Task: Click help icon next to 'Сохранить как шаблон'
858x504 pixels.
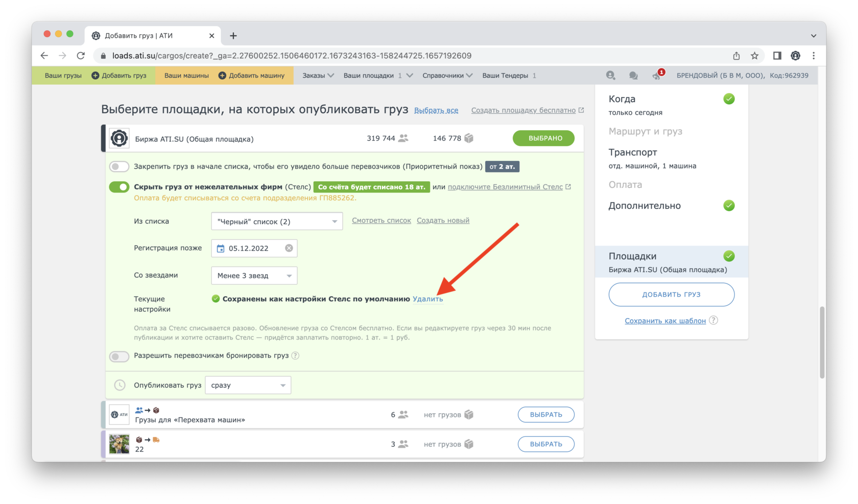Action: pyautogui.click(x=713, y=320)
